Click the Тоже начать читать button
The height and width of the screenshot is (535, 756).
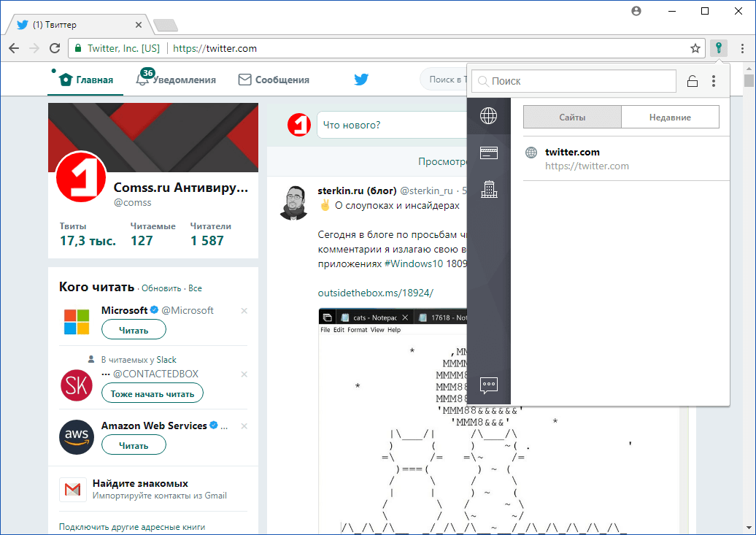click(x=153, y=393)
